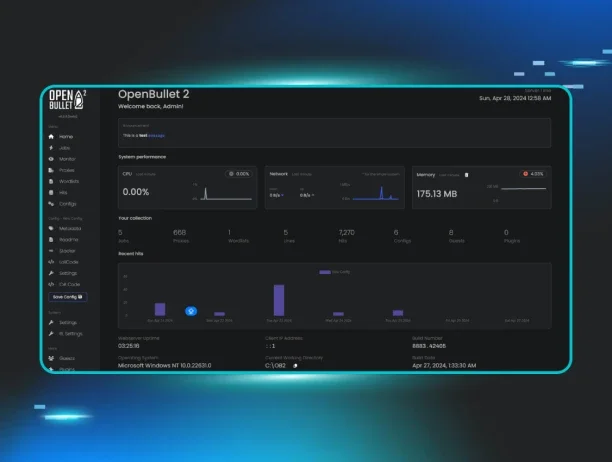Open config Metadata using the tag icon
Image resolution: width=612 pixels, height=462 pixels.
coord(51,228)
